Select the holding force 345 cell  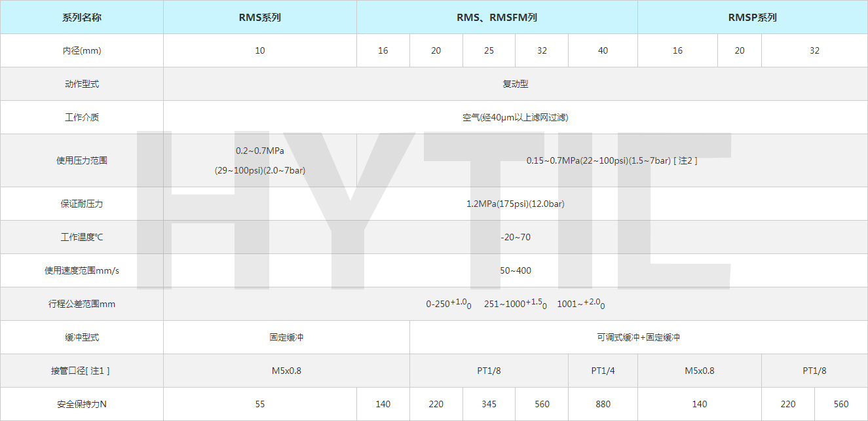tap(489, 404)
